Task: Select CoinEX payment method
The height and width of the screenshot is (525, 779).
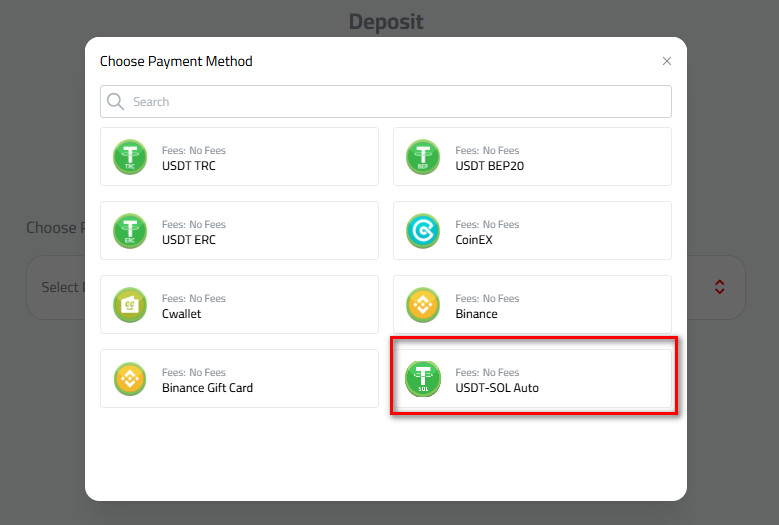Action: coord(532,230)
